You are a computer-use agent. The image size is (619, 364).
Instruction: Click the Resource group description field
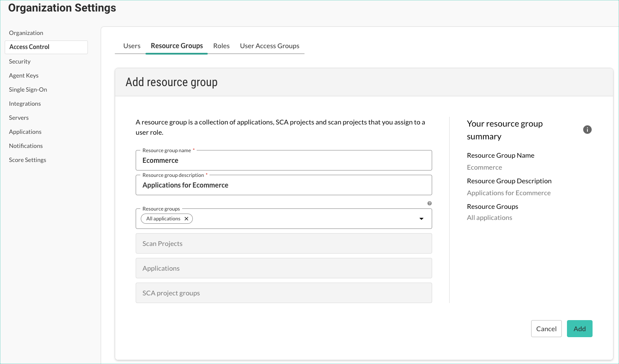(x=284, y=185)
